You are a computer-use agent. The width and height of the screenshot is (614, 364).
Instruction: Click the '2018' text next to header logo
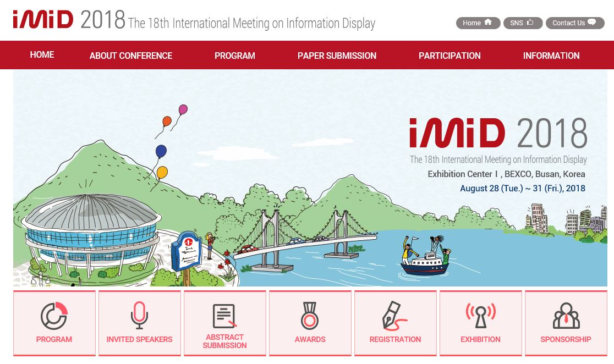coord(102,19)
